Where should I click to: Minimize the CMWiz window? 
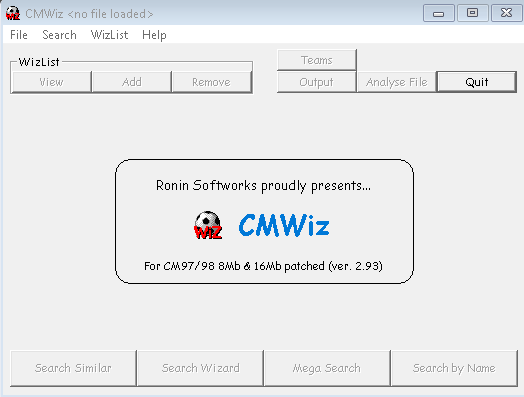tap(438, 13)
